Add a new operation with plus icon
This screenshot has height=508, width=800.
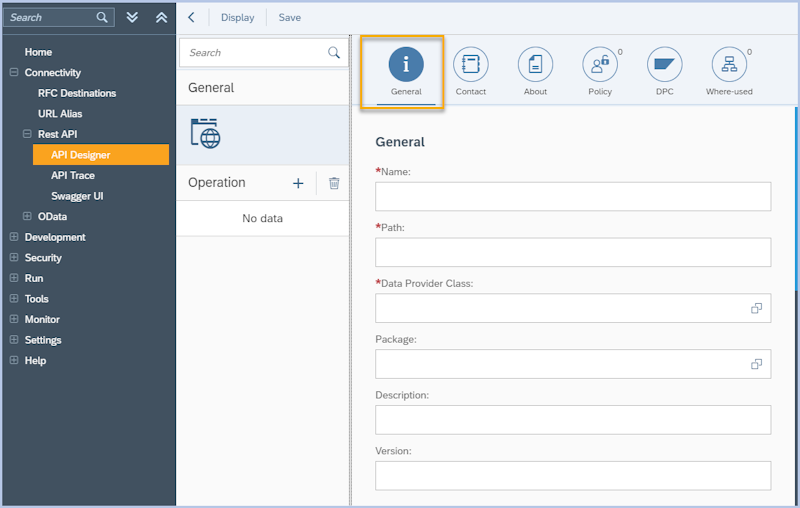click(x=297, y=183)
